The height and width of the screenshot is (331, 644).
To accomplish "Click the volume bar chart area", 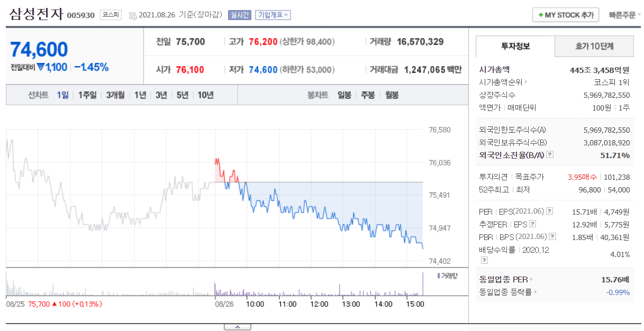I will tap(214, 284).
